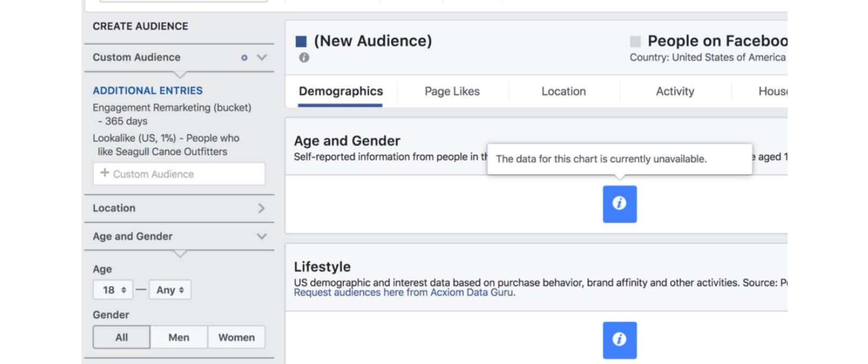Viewport: 868px width, 364px height.
Task: Click the blue info button in Lifestyle section
Action: (619, 340)
